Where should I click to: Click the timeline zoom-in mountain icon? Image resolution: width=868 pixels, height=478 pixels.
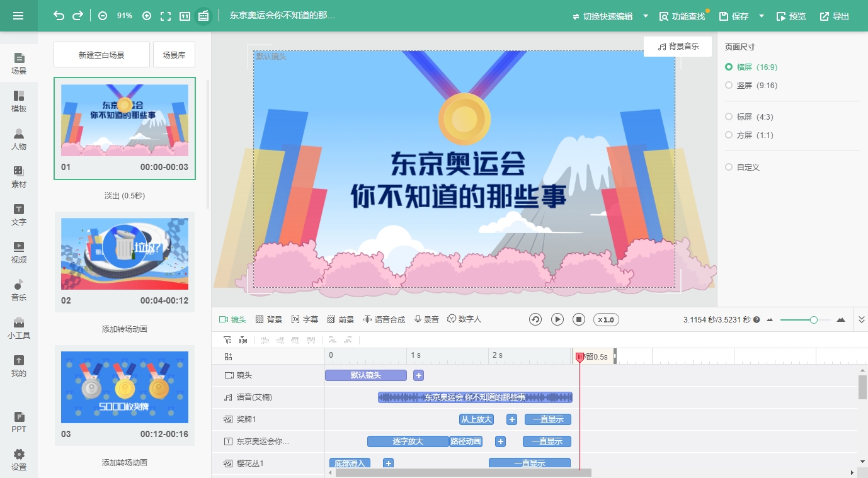tap(841, 320)
